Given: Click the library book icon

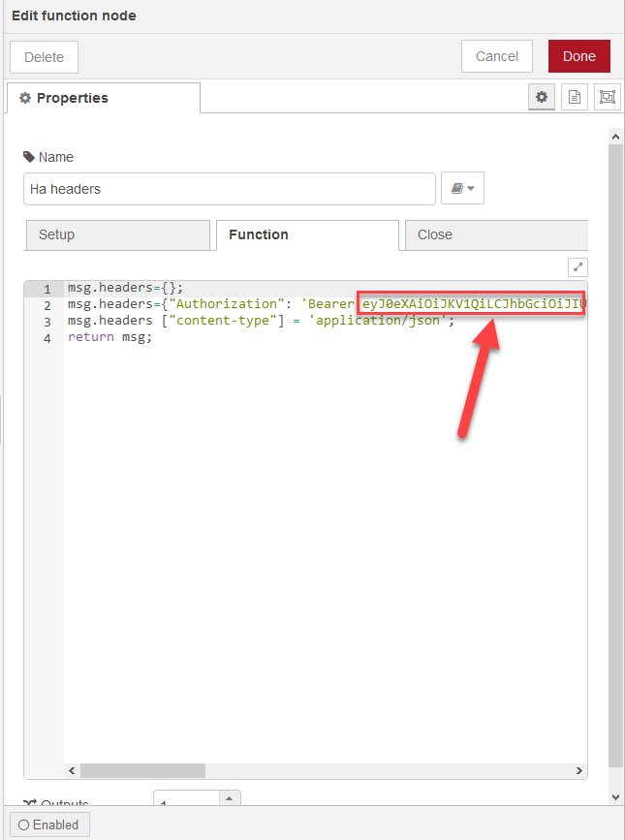Looking at the screenshot, I should (456, 189).
